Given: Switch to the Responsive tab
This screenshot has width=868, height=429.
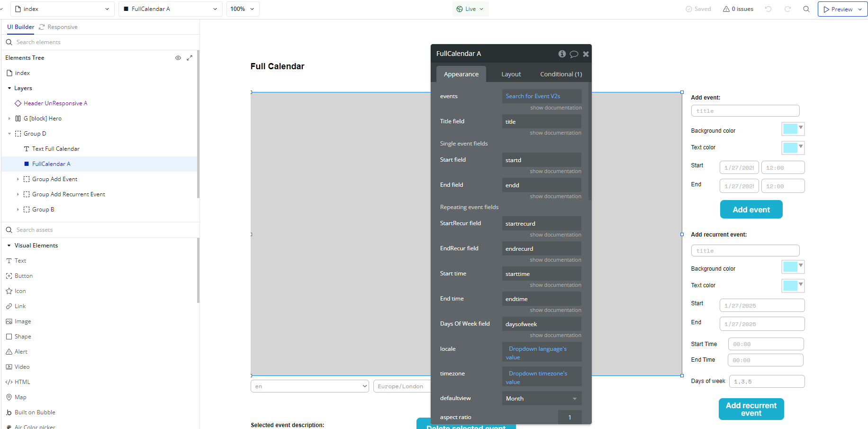Looking at the screenshot, I should tap(58, 27).
